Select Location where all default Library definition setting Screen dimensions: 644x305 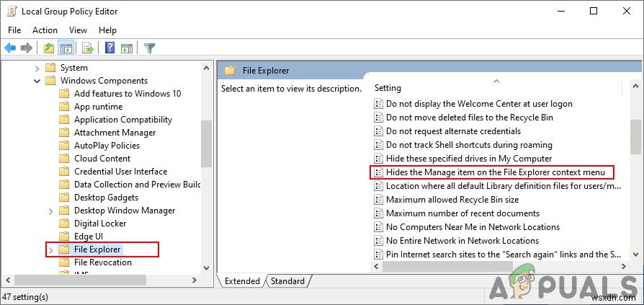[x=503, y=186]
